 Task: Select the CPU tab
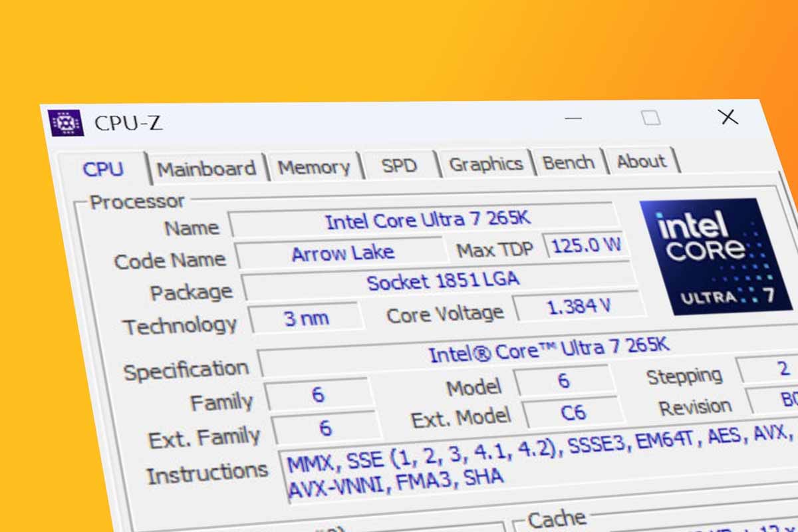(103, 170)
